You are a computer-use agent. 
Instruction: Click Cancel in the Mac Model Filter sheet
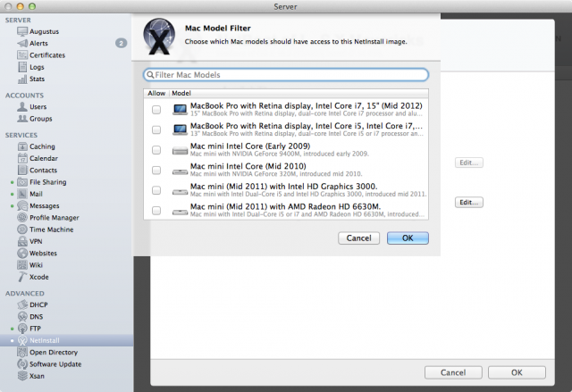point(358,238)
